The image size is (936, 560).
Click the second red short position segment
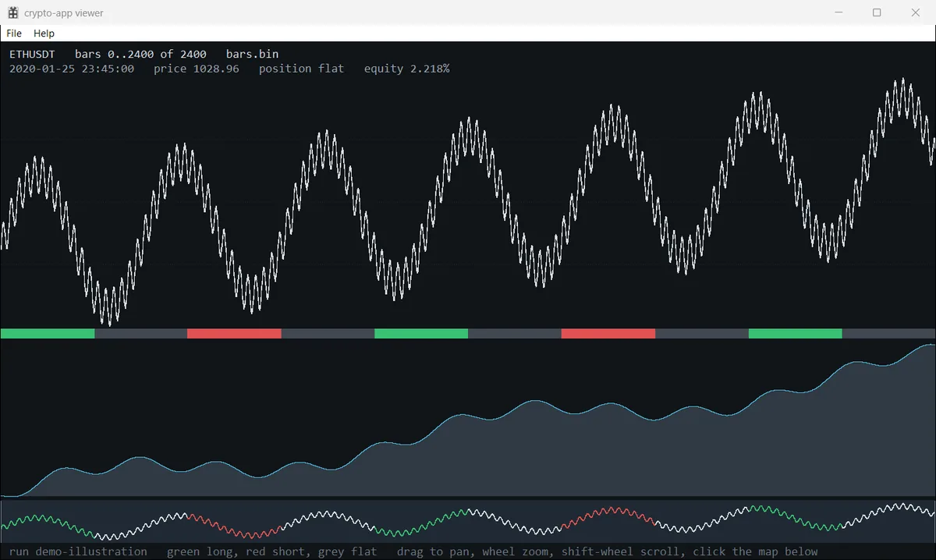(x=608, y=333)
